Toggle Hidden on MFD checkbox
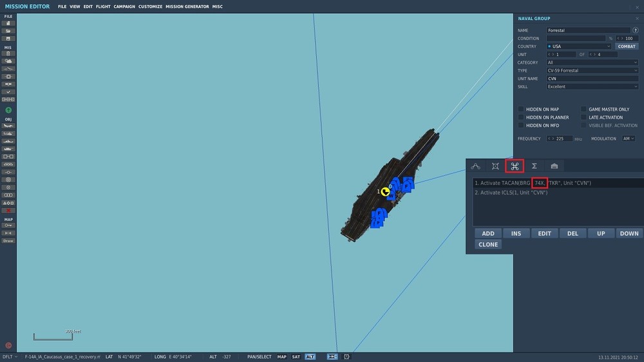The image size is (644, 362). coord(521,126)
